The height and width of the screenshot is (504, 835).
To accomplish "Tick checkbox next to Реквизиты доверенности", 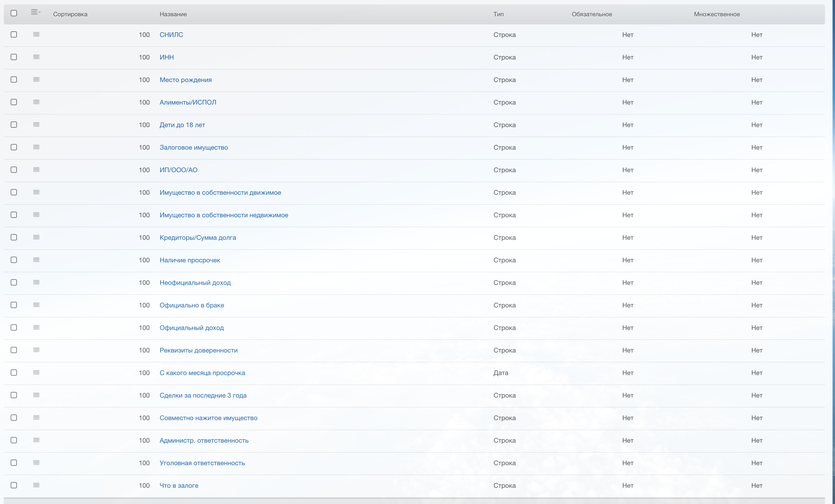I will [14, 350].
